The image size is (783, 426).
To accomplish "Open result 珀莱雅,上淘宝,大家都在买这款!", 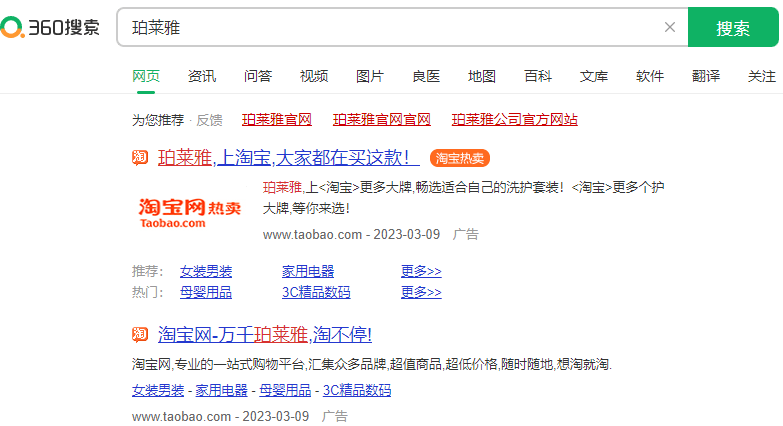I will click(x=288, y=158).
